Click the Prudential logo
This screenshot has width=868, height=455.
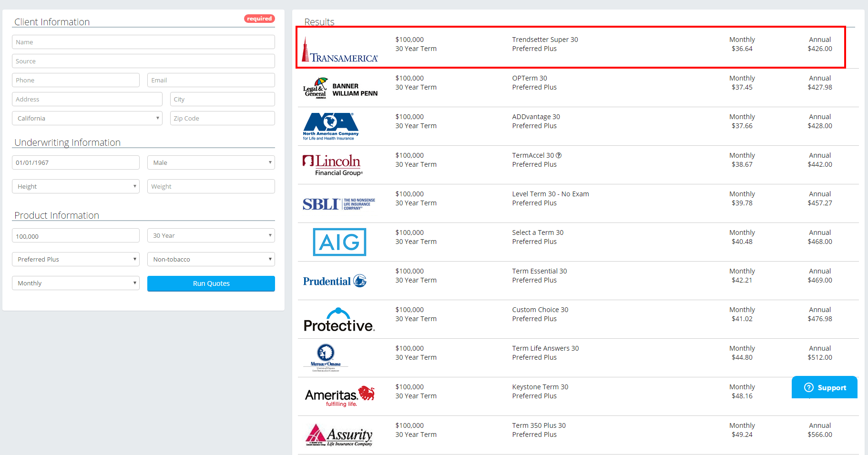[x=335, y=281]
